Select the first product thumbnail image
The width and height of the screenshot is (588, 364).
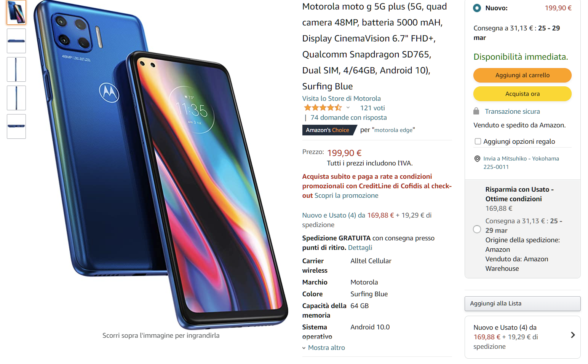(x=16, y=13)
